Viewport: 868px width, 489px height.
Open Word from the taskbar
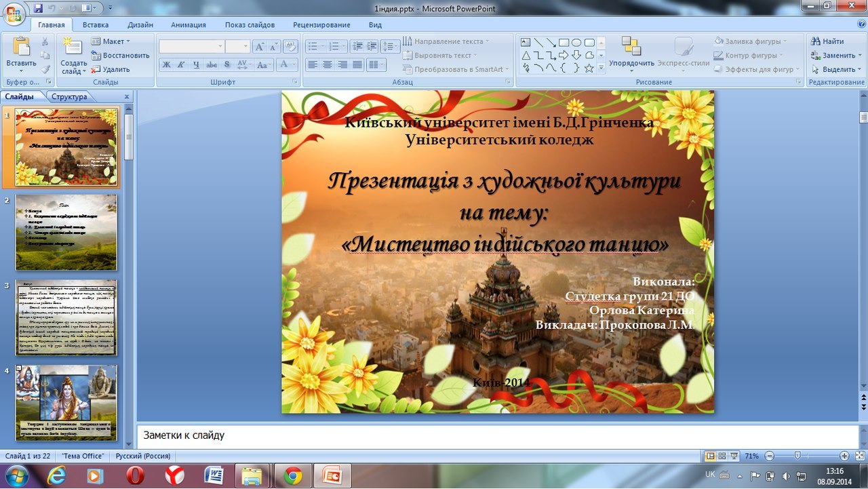[214, 475]
